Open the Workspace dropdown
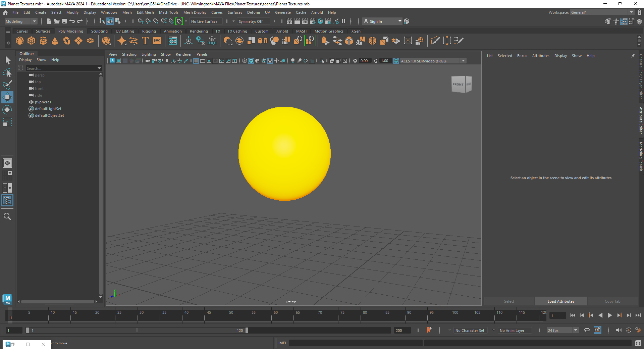Screen dimensions: 644x349 632,12
